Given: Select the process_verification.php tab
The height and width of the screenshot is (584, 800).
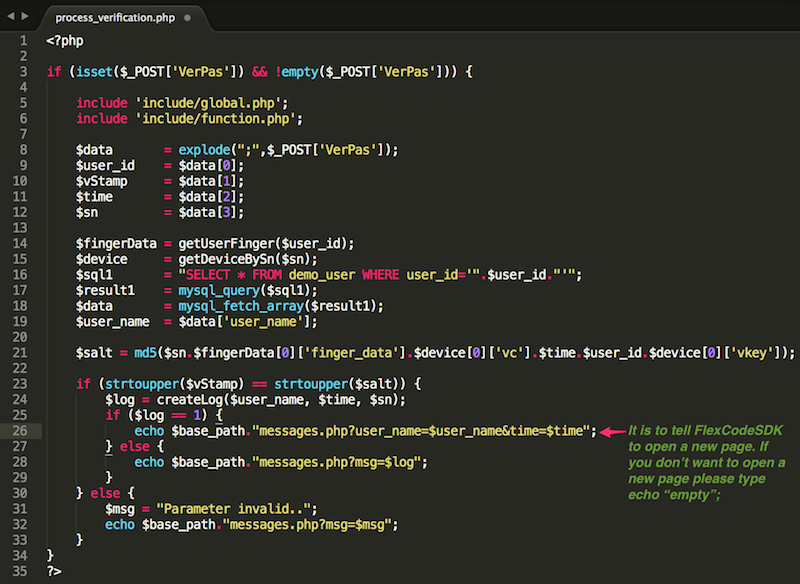Looking at the screenshot, I should [x=115, y=18].
